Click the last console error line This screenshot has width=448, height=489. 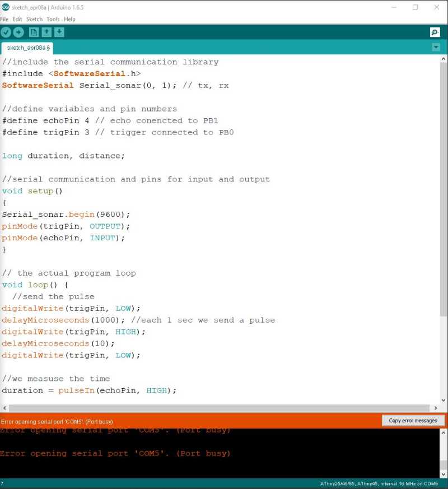[x=115, y=454]
